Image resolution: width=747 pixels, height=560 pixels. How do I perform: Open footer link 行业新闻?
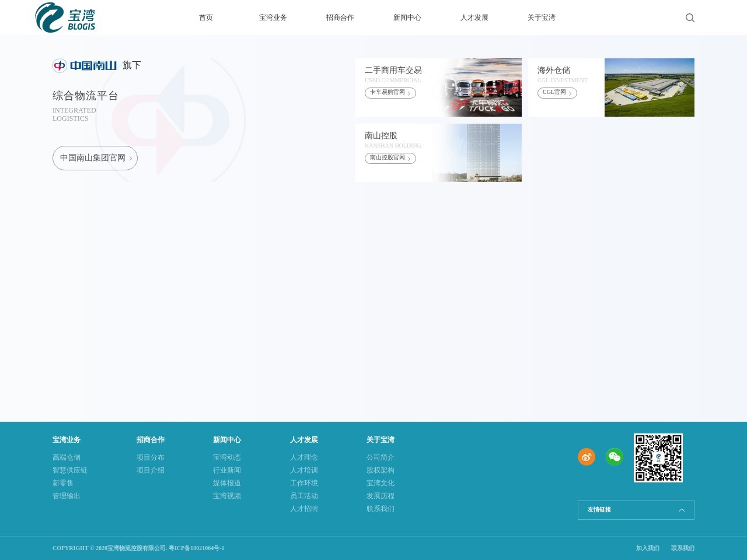227,470
